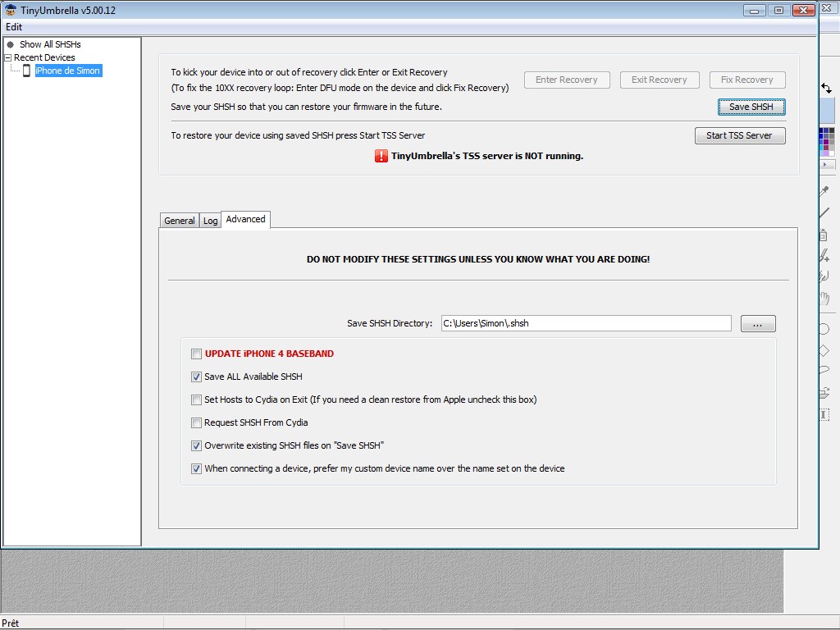Check the Request SHSH From Cydia box
The height and width of the screenshot is (630, 840).
point(196,423)
